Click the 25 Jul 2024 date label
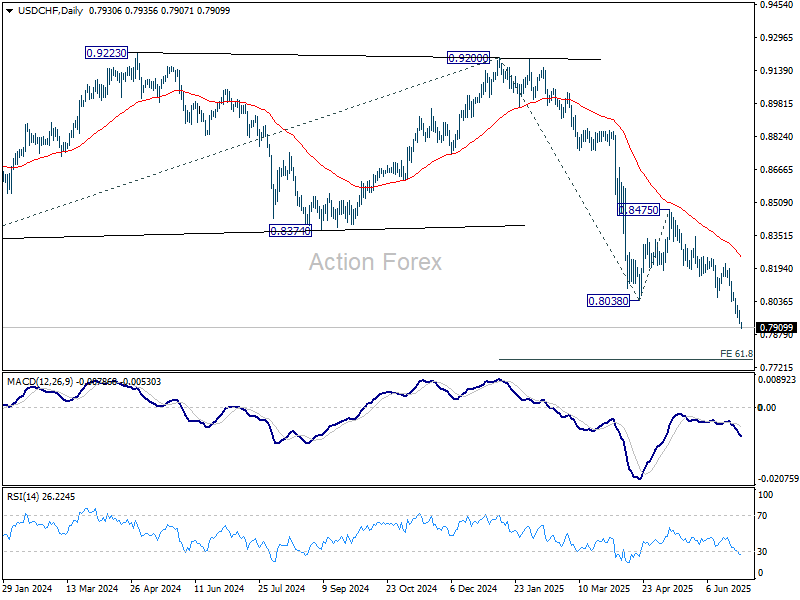Image resolution: width=800 pixels, height=600 pixels. coord(282,590)
